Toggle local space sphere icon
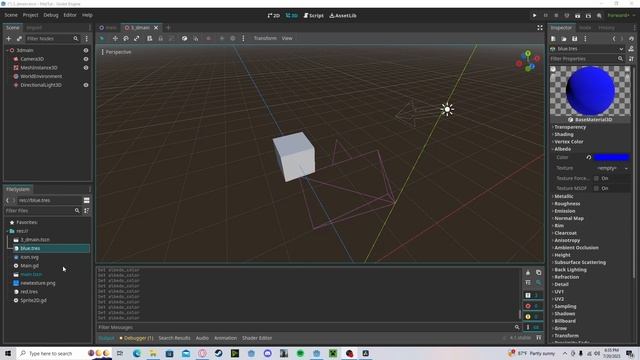 tap(184, 38)
